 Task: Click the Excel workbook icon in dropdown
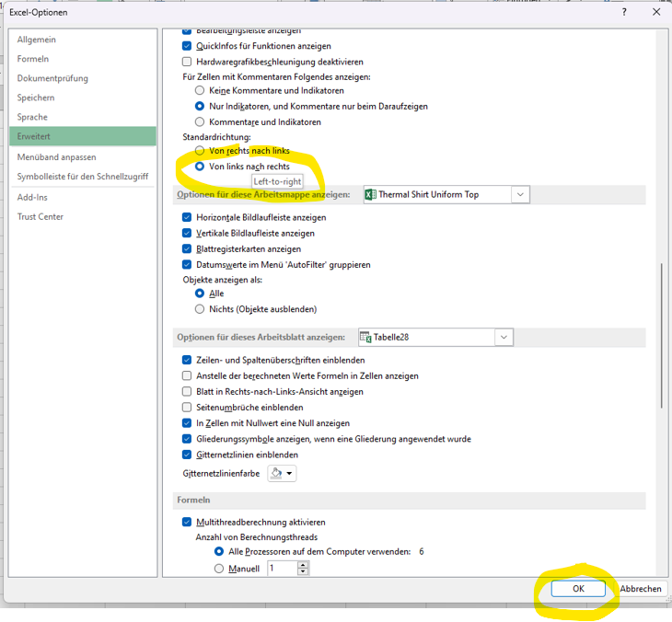click(x=370, y=194)
